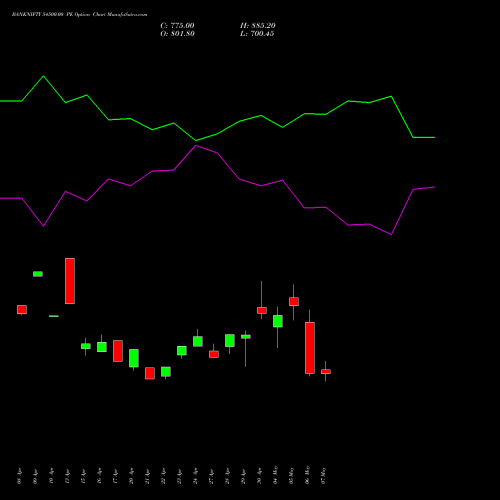Click the green candlestick above 04 May
500x500 pixels.
tap(278, 321)
